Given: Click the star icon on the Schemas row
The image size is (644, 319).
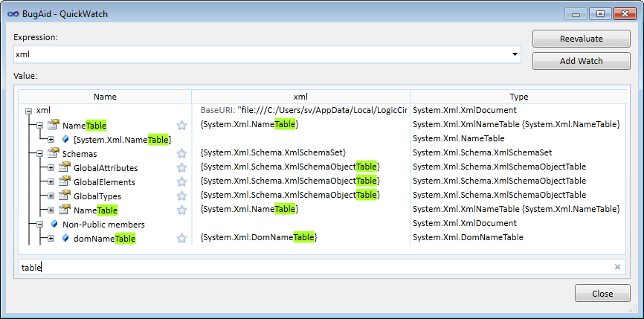Looking at the screenshot, I should 181,153.
